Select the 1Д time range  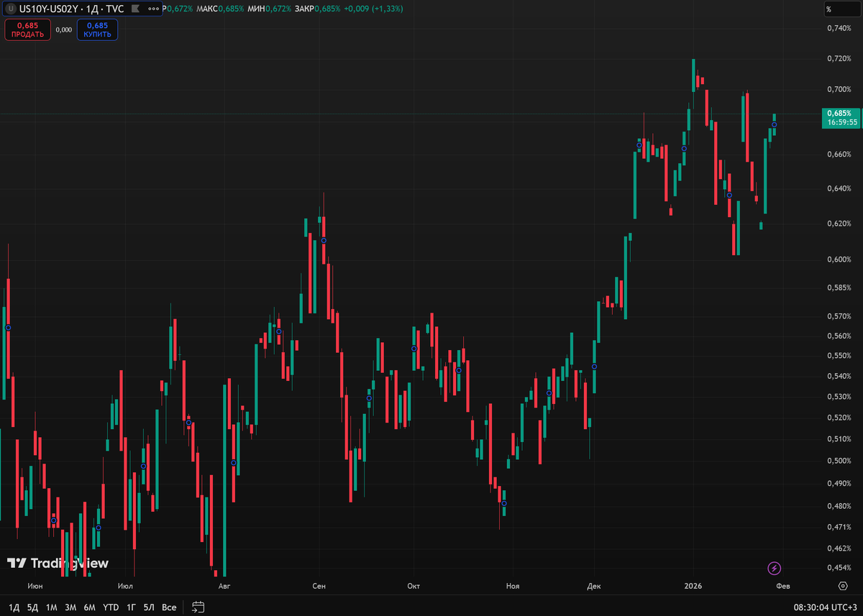coord(13,607)
